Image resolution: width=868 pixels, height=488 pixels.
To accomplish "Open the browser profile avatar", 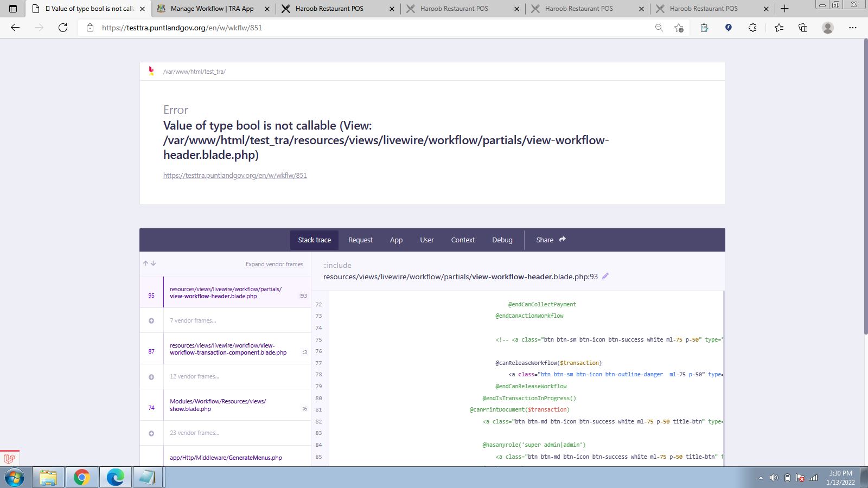I will tap(827, 28).
